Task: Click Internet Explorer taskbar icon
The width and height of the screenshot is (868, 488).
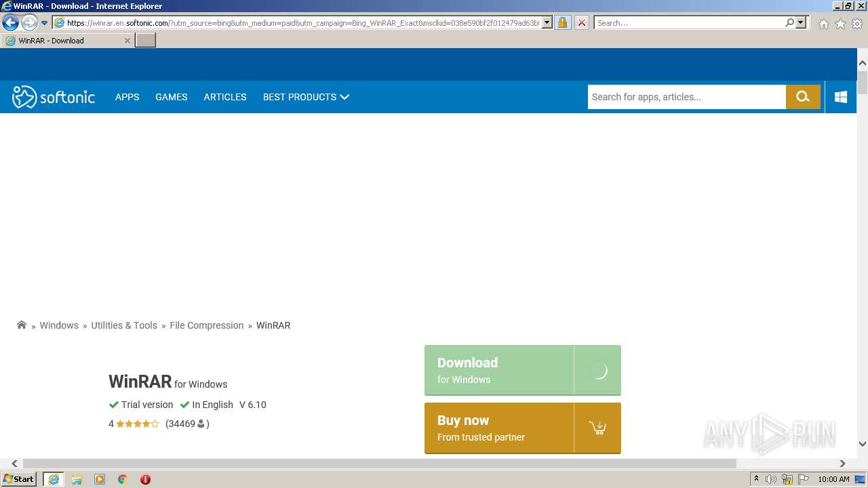Action: [x=54, y=479]
